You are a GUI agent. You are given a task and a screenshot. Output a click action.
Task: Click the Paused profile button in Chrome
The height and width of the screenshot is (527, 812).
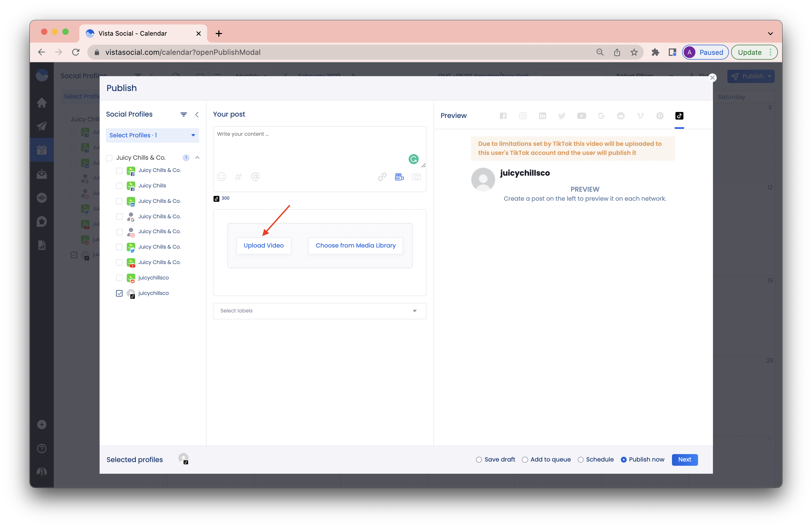[705, 52]
